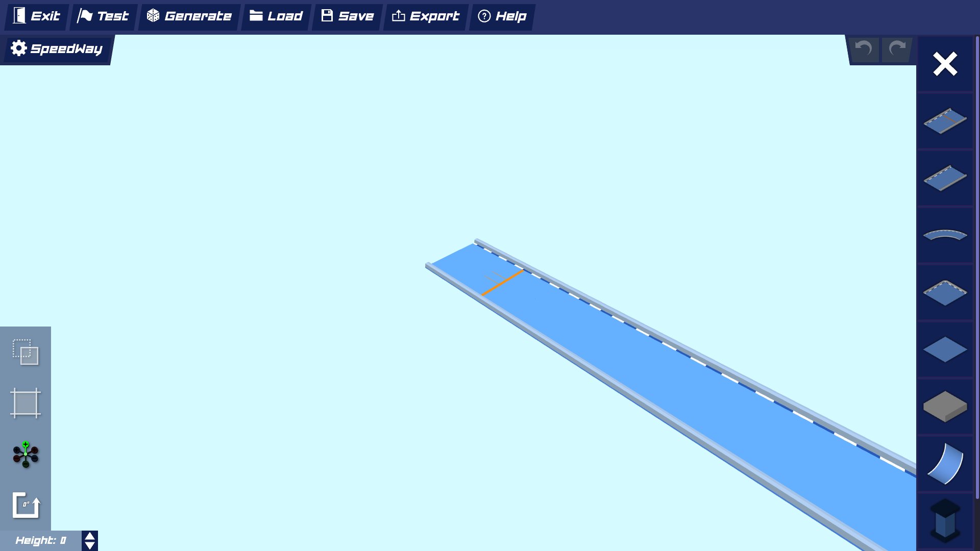Viewport: 980px width, 551px height.
Task: Pick the curved road track piece
Action: [945, 235]
